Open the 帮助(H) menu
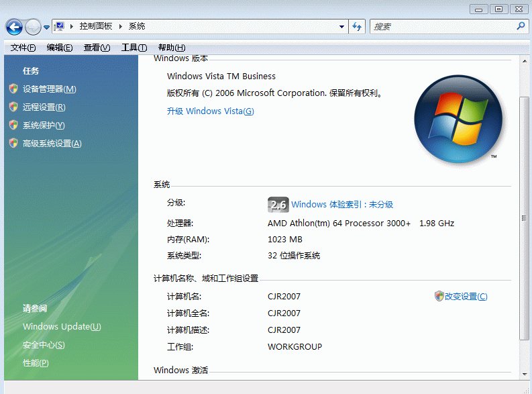Screen dimensions: 532x394 pyautogui.click(x=172, y=48)
